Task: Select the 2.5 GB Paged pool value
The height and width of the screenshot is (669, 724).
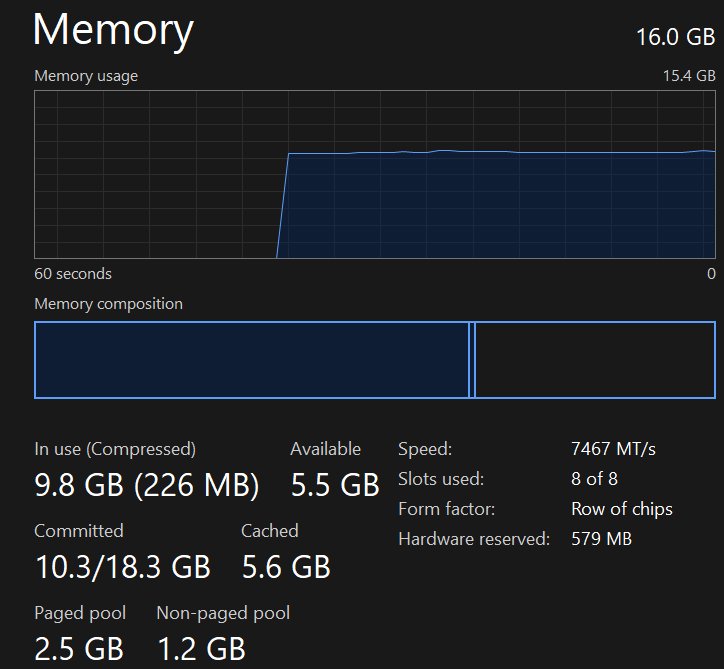Action: pos(79,649)
